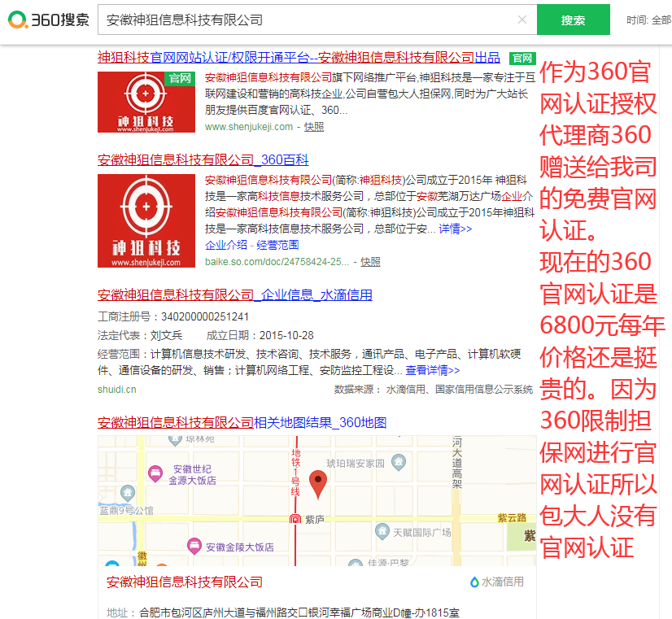Viewport: 672px width, 619px height.
Task: Click the 神狙科技 logo thumbnail in first result
Action: pos(146,102)
